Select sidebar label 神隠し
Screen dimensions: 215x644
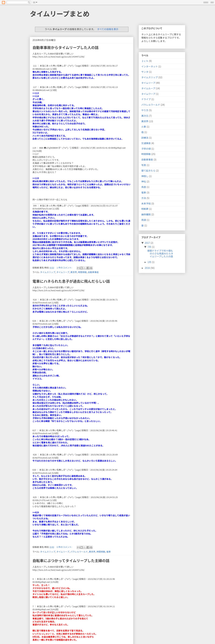click(145, 176)
